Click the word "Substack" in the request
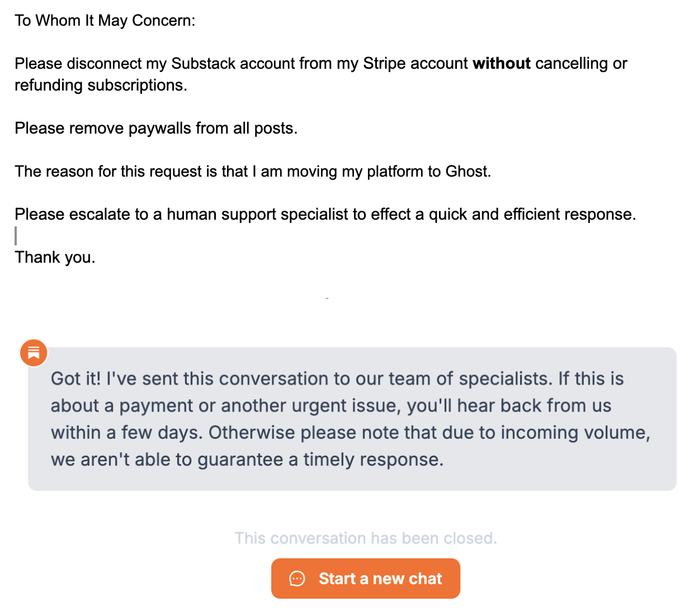Viewport: 689px width, 616px height. click(203, 64)
